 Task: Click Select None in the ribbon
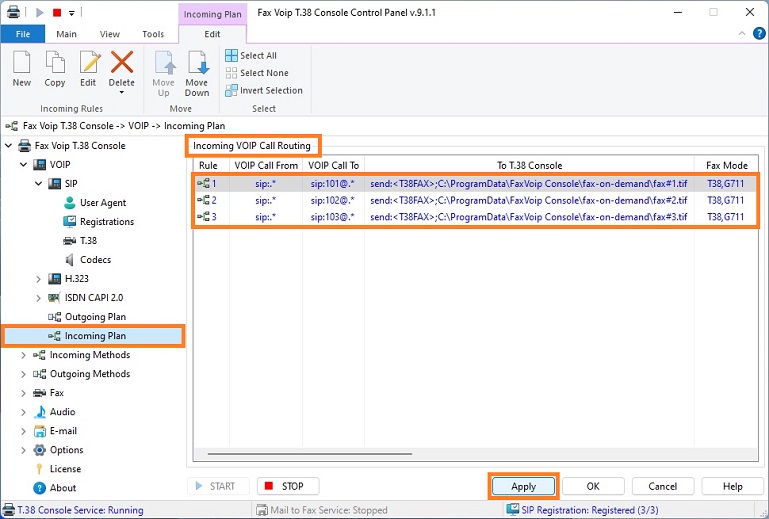257,73
